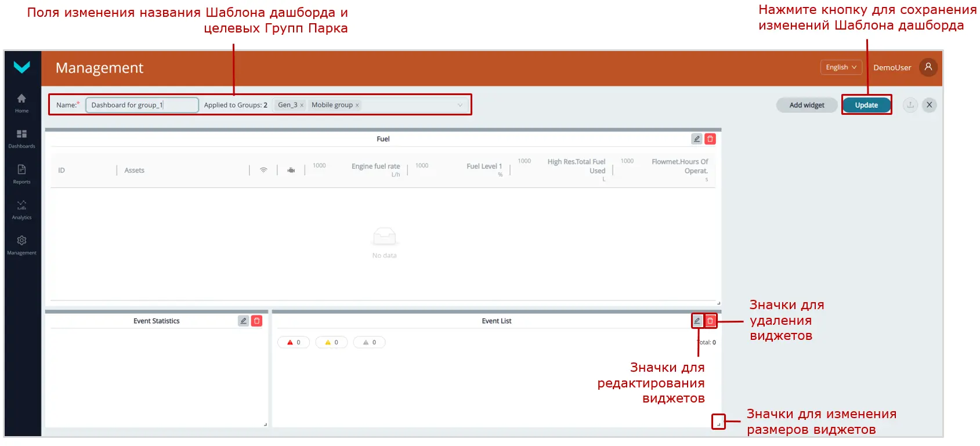This screenshot has height=446, width=980.
Task: Open the DemoUser profile avatar
Action: click(928, 67)
